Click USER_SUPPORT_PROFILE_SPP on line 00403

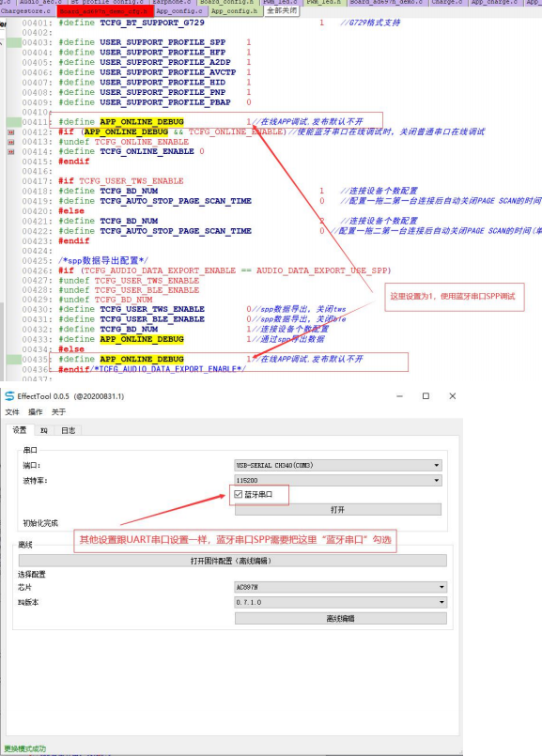tap(163, 42)
